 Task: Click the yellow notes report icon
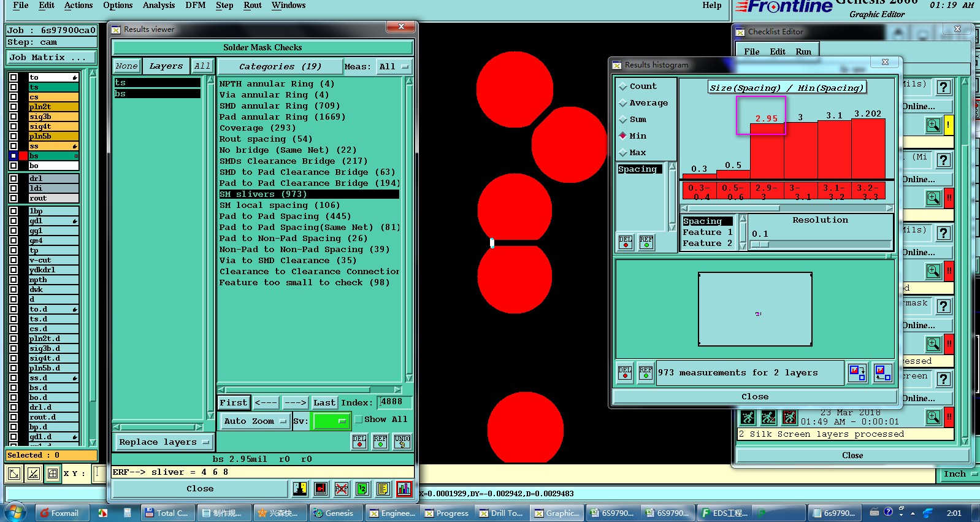383,489
